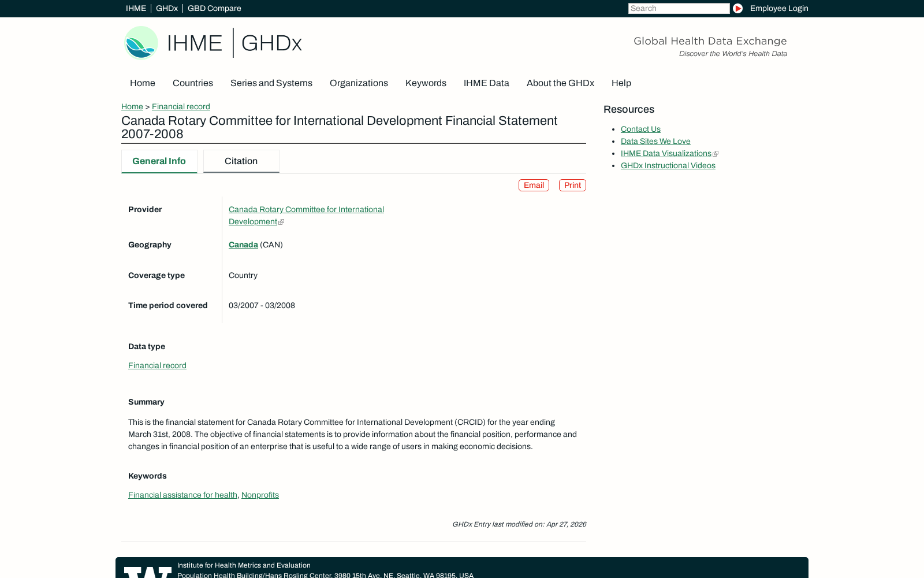Click the 'Global Health Data Exchange' tagline

710,41
